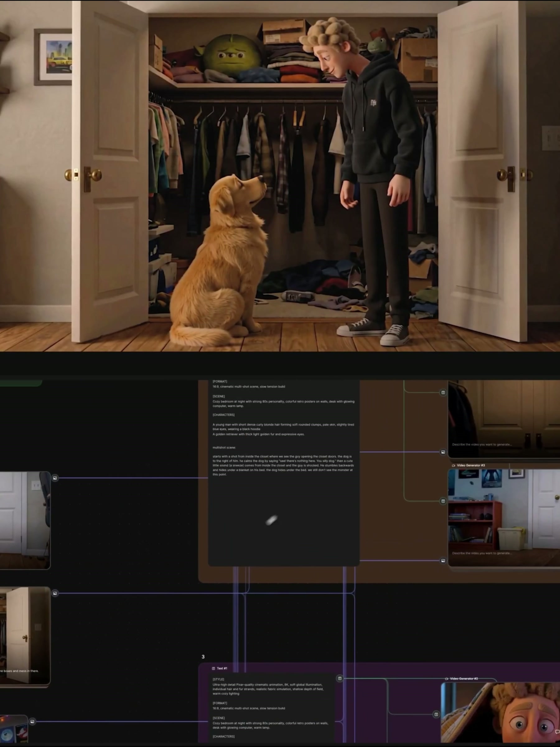
Task: Click the prompt field in Video Generator #3
Action: coord(482,553)
